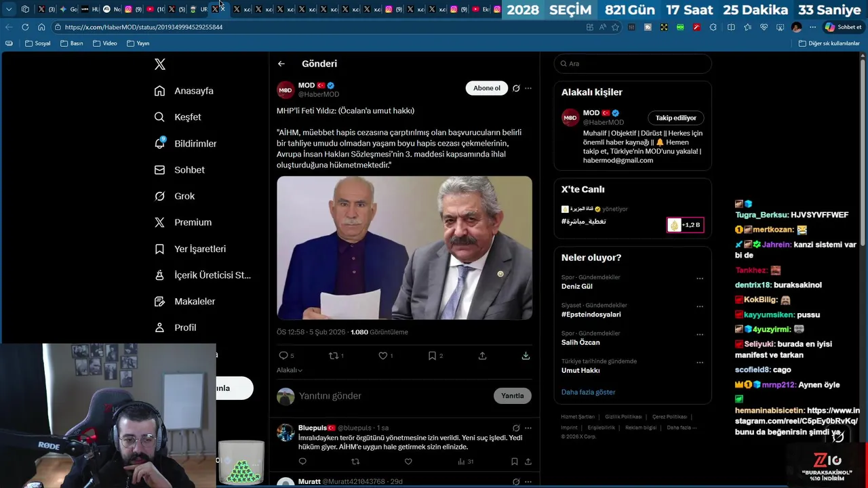
Task: Expand Daha fazla footer menu
Action: click(682, 428)
